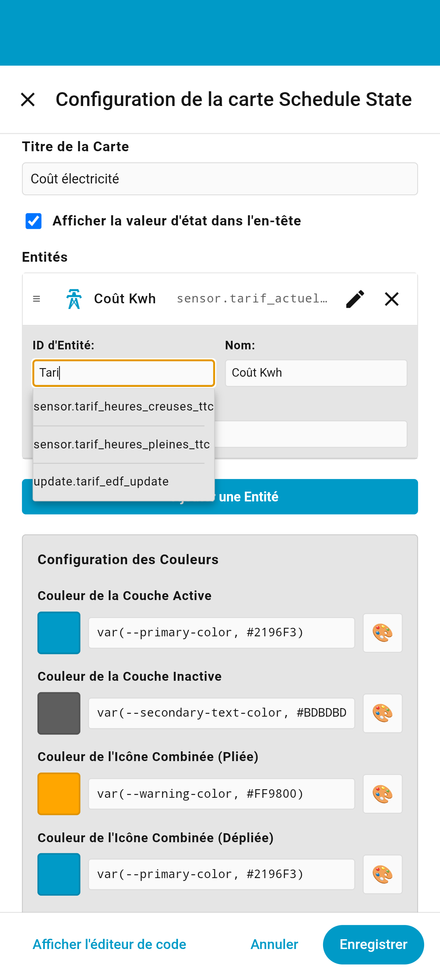The height and width of the screenshot is (980, 440).
Task: Open palette picker for Couche Active color
Action: [383, 633]
